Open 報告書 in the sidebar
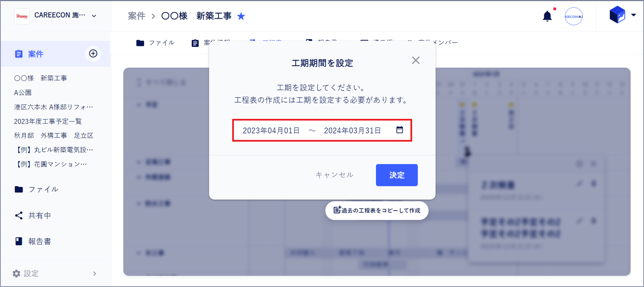644x287 pixels. point(39,241)
